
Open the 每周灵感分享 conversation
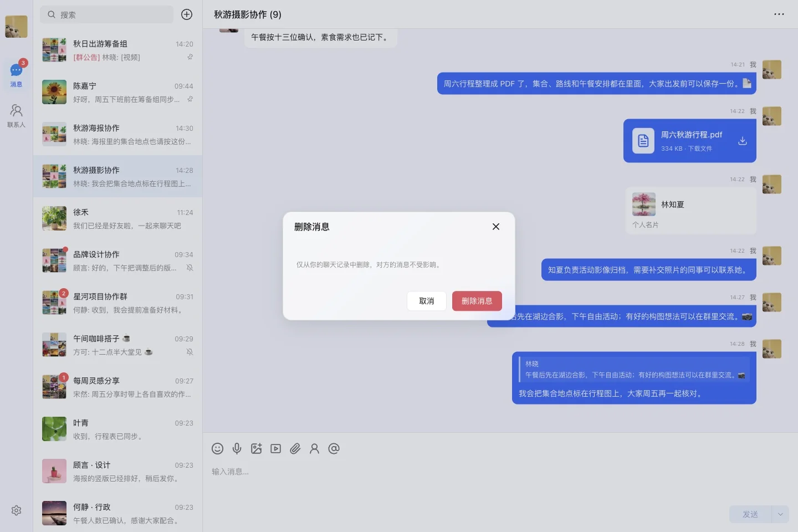point(117,387)
